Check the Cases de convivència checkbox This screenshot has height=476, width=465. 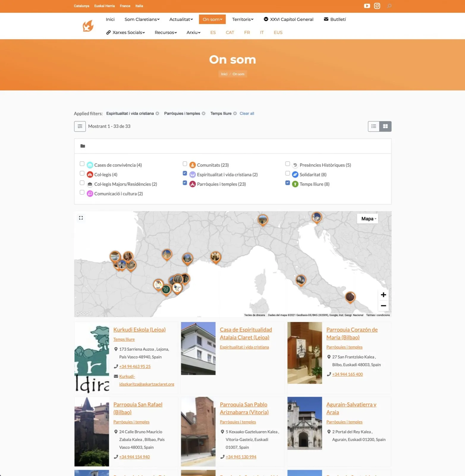click(82, 164)
